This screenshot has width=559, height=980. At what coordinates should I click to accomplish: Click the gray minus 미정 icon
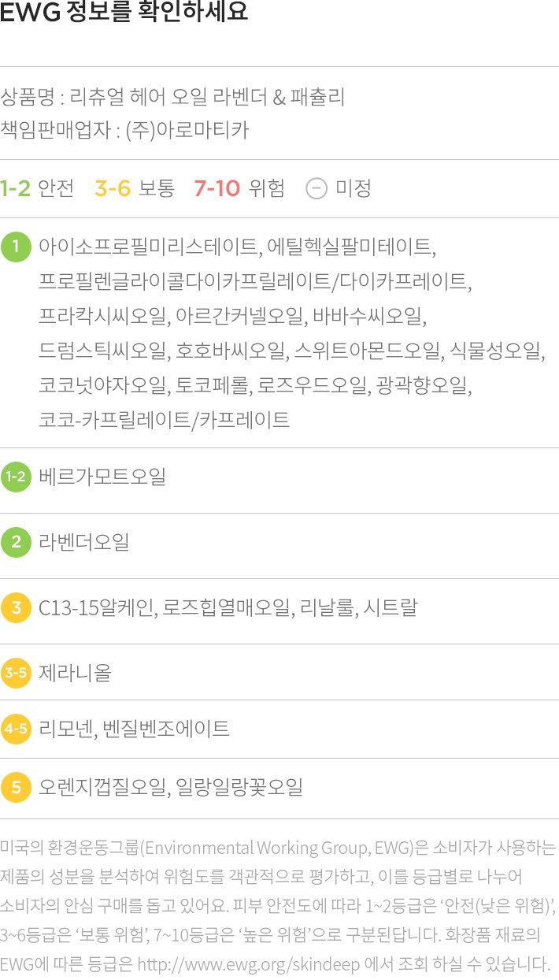click(x=317, y=189)
